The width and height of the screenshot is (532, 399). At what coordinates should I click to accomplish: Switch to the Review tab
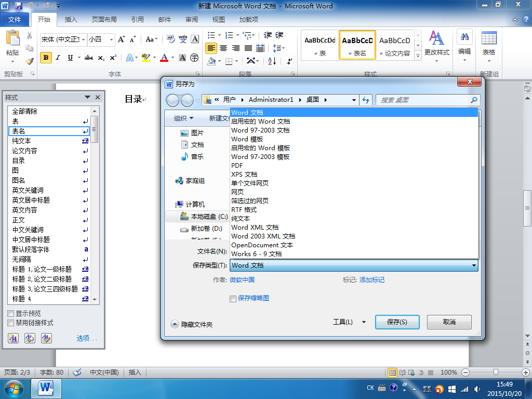pyautogui.click(x=192, y=19)
